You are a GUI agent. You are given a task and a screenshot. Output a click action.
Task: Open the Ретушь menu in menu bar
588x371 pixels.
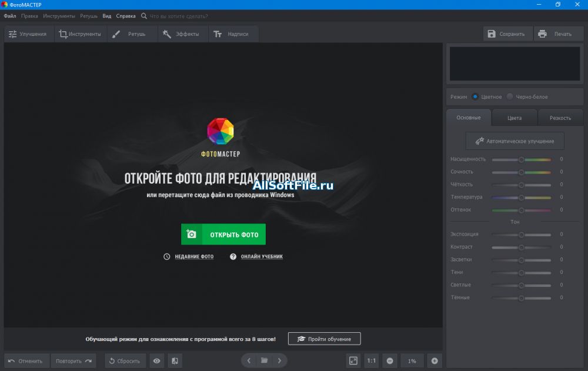(x=89, y=16)
